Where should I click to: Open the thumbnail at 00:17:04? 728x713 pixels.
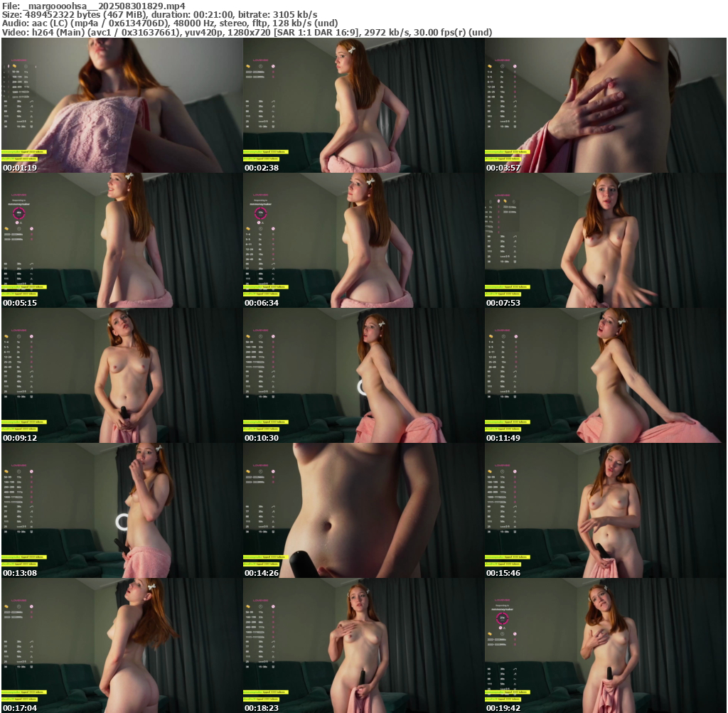(122, 645)
